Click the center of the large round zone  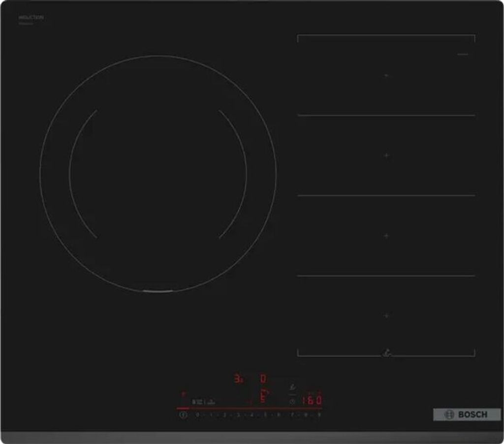157,174
